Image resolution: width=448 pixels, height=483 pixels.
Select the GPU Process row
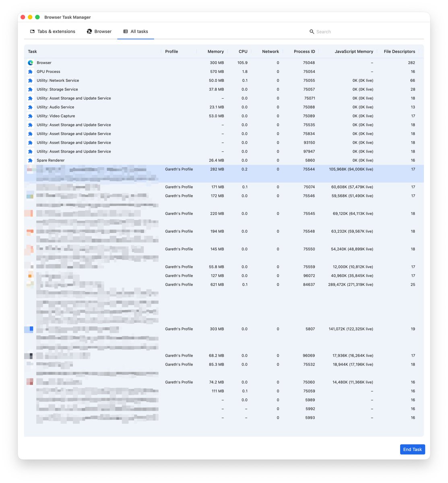224,72
